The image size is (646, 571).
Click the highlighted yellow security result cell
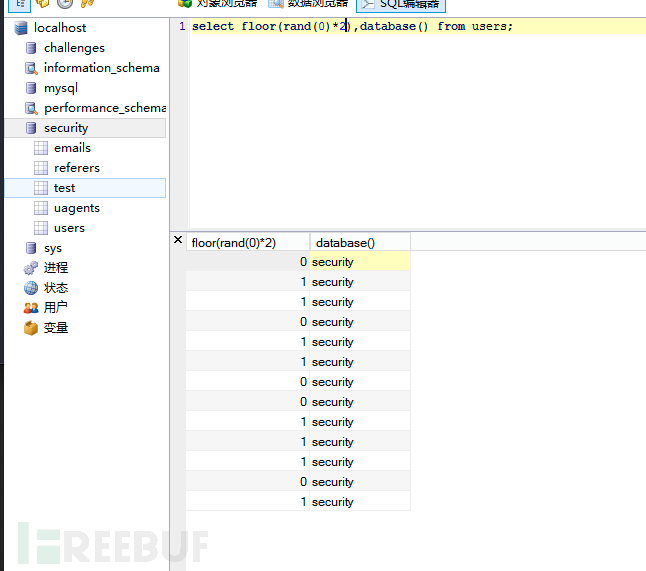pos(360,262)
